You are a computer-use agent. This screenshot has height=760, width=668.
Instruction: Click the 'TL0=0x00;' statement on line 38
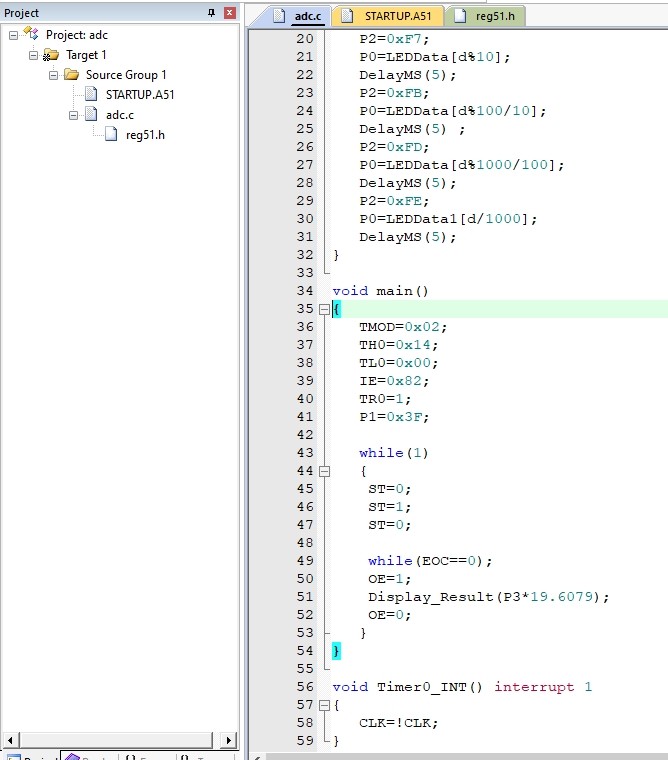click(x=398, y=363)
